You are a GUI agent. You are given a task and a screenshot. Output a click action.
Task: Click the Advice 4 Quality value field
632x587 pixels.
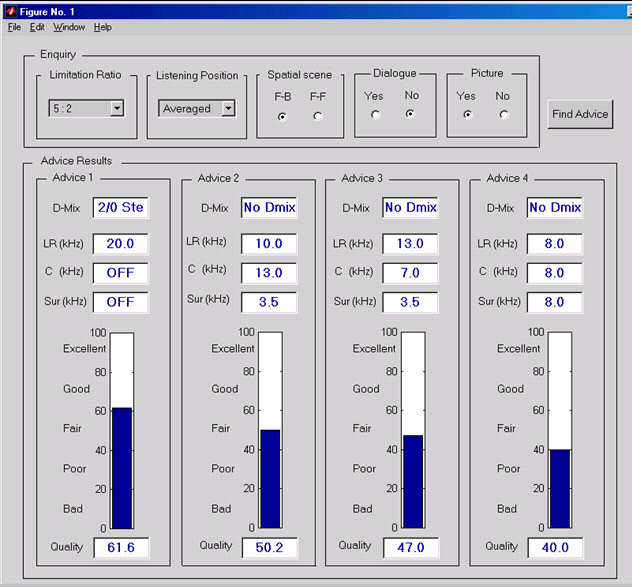coord(556,547)
